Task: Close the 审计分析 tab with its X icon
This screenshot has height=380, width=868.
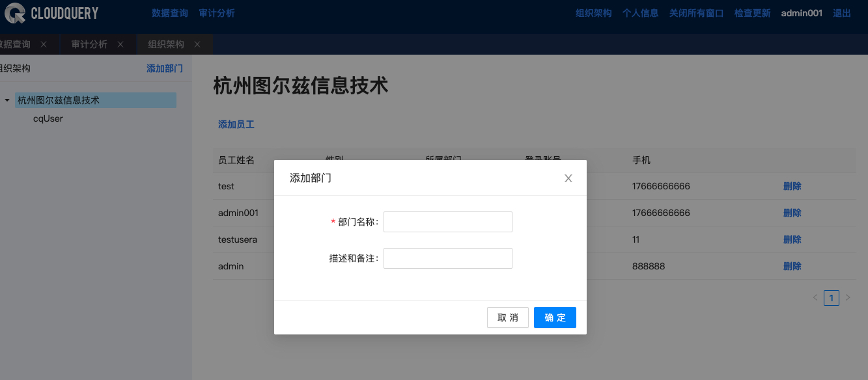Action: (x=120, y=44)
